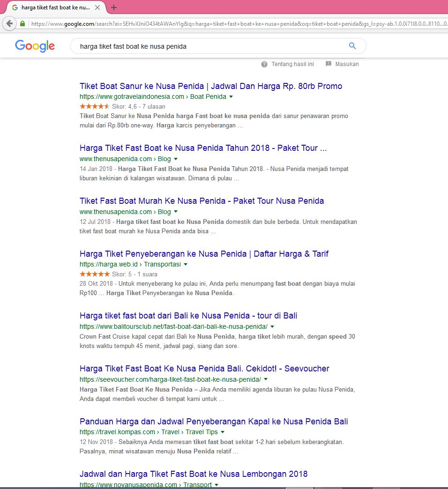Screen dimensions: 448x489
Task: Click the '28 Okt 2018' snippet date
Action: coord(96,284)
